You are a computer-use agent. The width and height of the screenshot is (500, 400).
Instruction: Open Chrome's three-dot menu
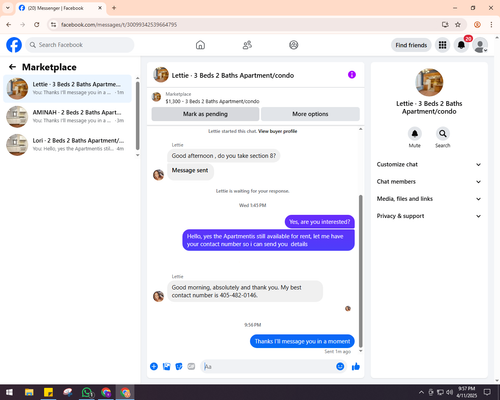point(491,25)
